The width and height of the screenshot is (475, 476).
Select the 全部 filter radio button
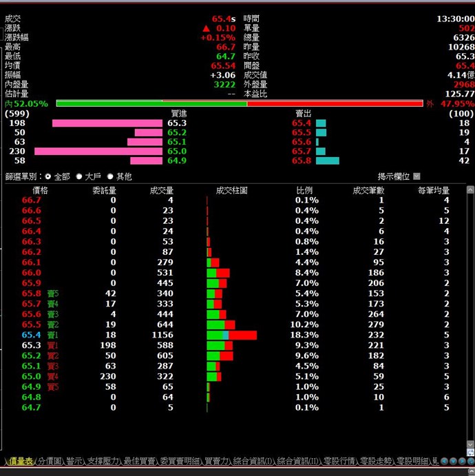pyautogui.click(x=48, y=176)
